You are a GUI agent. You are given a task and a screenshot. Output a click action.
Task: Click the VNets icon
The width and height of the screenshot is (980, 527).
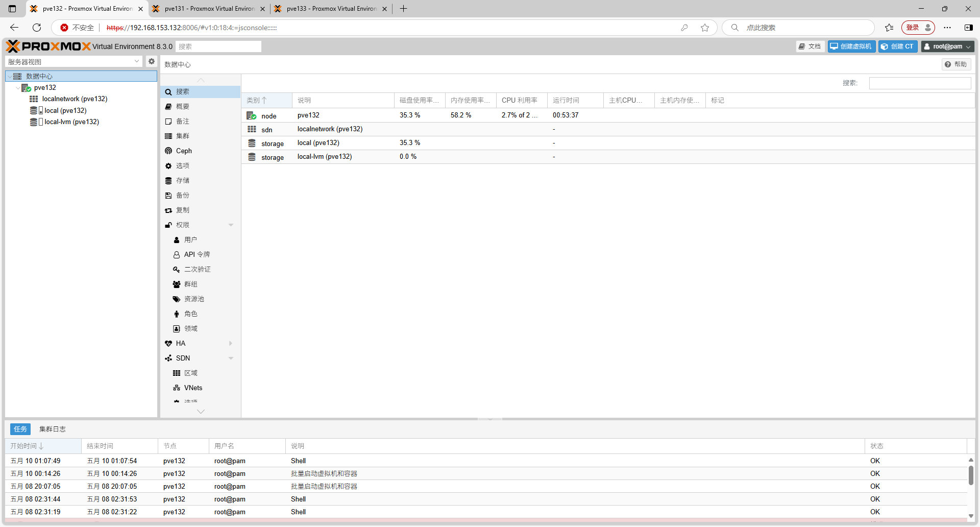point(177,388)
